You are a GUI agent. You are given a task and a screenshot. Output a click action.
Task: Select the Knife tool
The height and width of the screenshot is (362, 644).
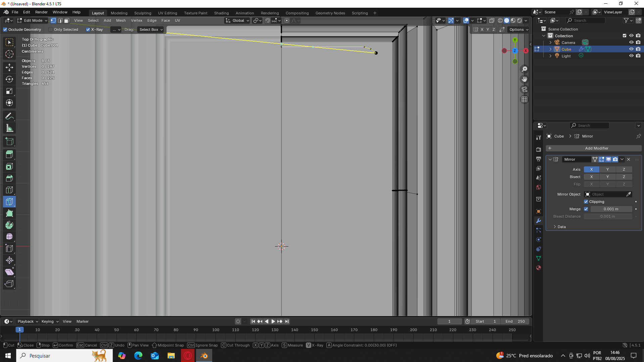coord(9,202)
